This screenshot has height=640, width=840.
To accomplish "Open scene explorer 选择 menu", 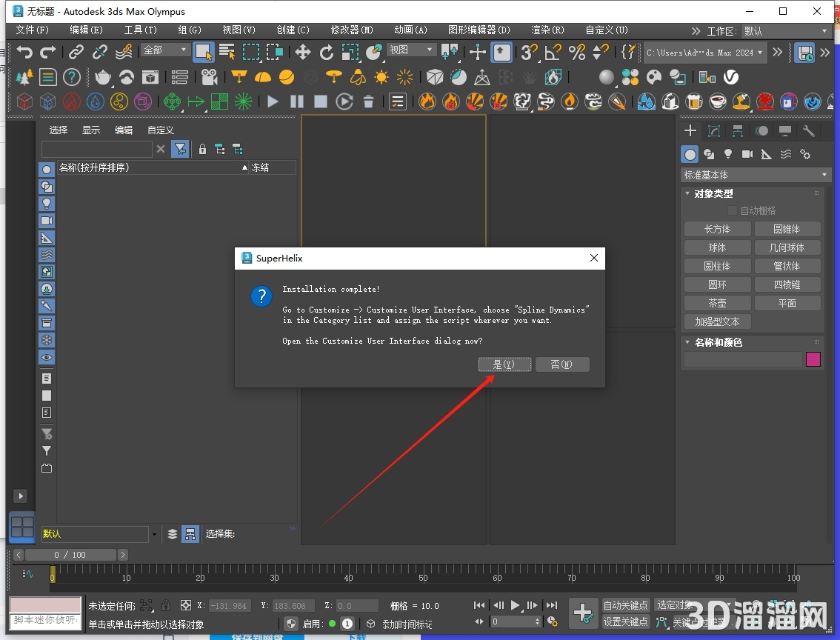I will [59, 130].
